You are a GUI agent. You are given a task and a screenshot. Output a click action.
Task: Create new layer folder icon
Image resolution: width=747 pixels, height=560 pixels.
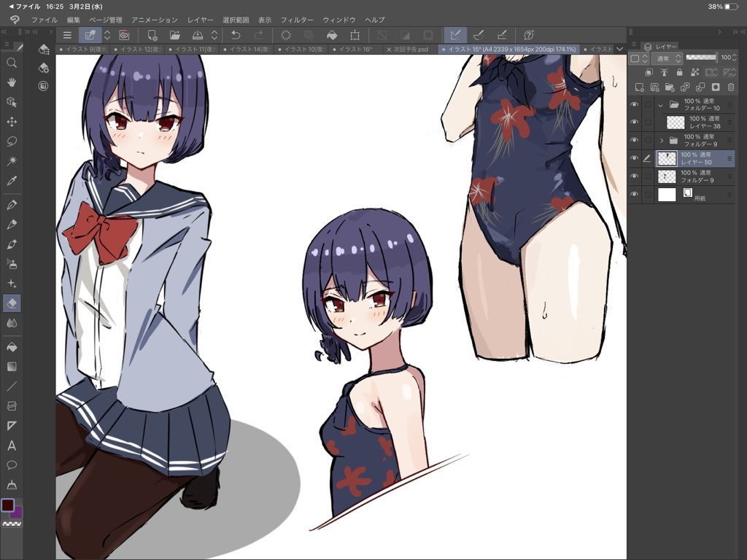tap(670, 87)
